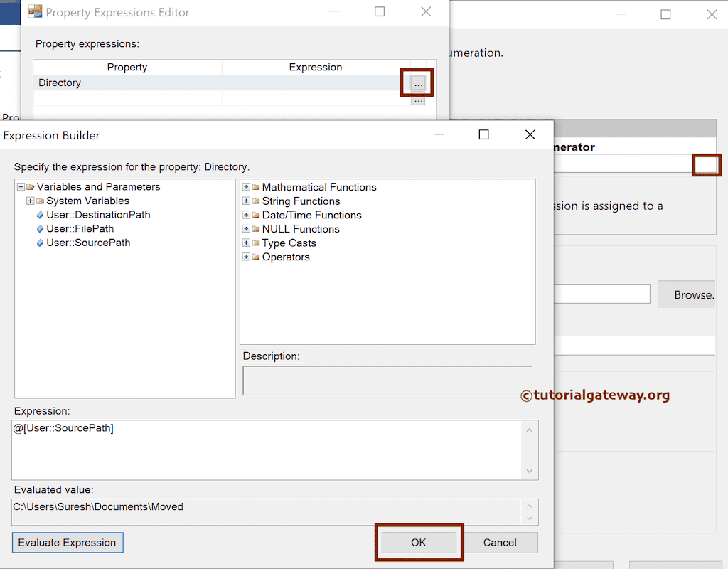
Task: Expand the Date/Time Functions node
Action: [245, 215]
